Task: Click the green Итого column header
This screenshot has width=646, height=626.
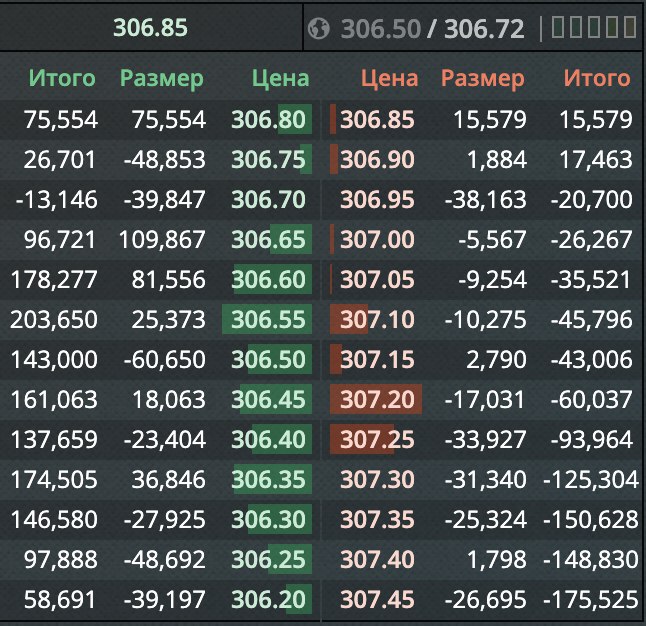Action: pyautogui.click(x=62, y=78)
